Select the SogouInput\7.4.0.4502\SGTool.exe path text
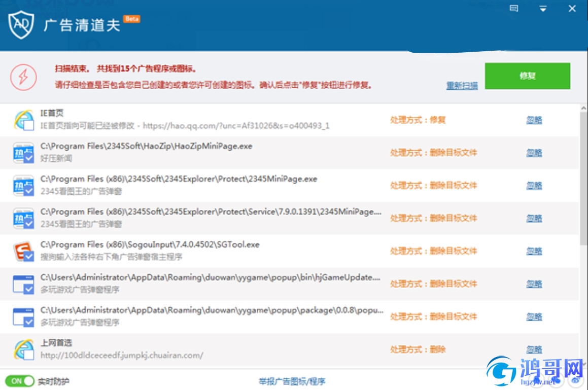Viewport: 588px width, 390px height. [150, 244]
